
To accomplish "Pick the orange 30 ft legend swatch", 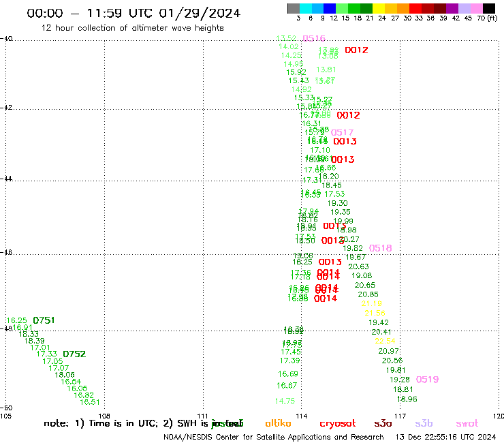I will tap(403, 9).
